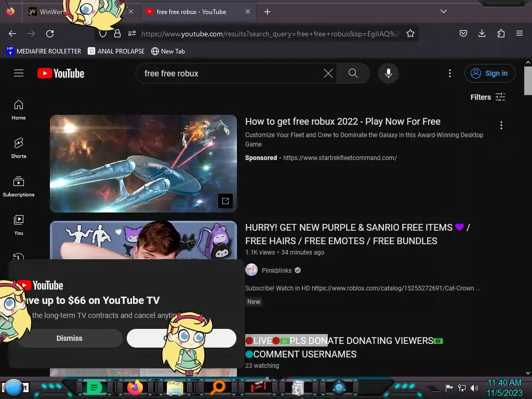
Task: Open the network tray icon
Action: [461, 388]
